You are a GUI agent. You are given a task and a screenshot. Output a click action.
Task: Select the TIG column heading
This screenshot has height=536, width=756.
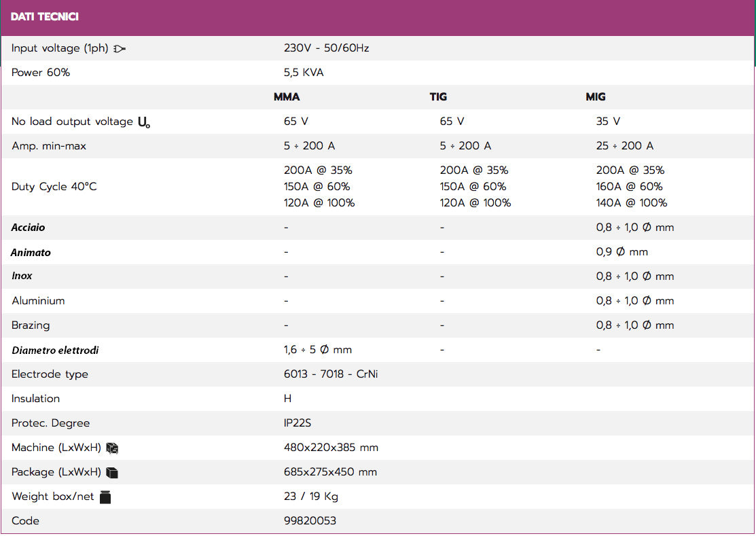438,96
